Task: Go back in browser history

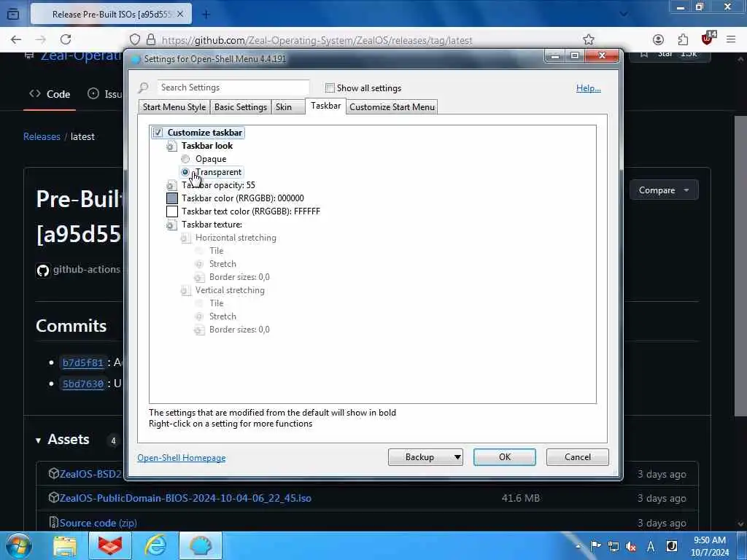Action: [x=16, y=39]
